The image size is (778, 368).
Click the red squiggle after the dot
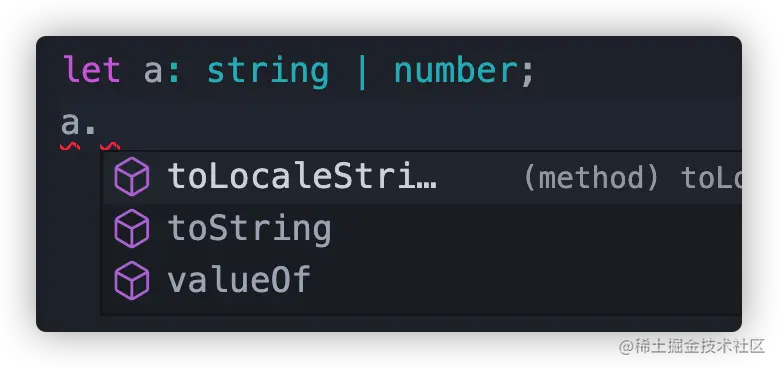click(110, 146)
